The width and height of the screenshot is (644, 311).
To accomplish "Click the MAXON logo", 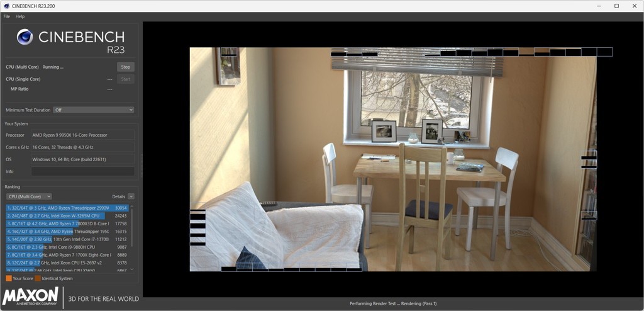I will tap(31, 297).
